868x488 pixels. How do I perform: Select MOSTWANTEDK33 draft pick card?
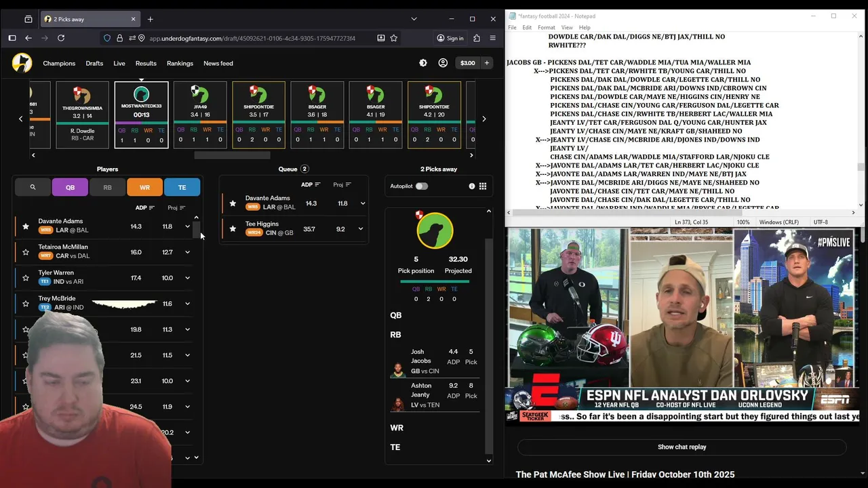(141, 115)
